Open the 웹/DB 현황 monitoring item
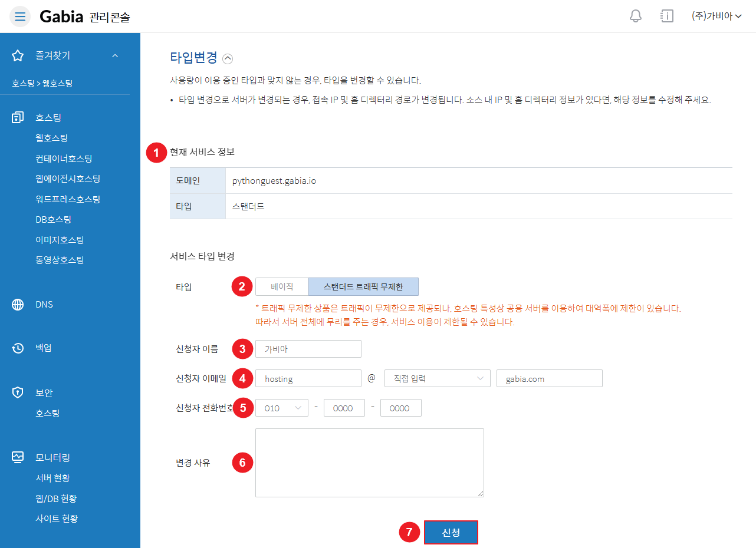 click(x=56, y=499)
